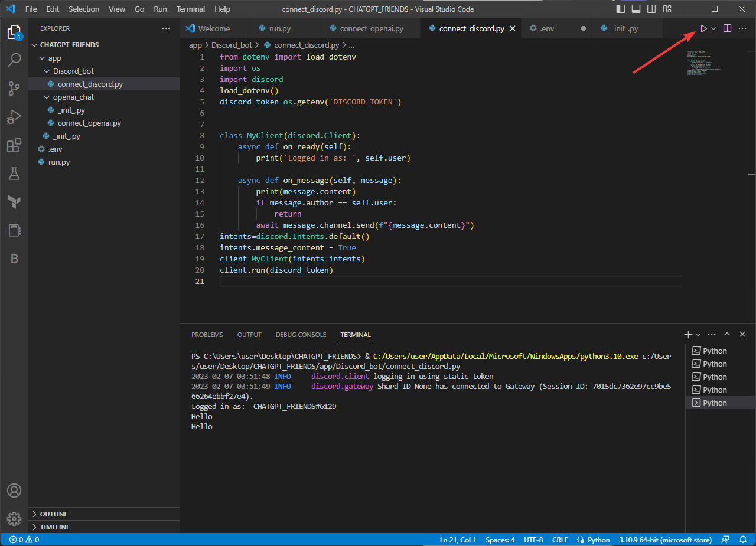
Task: Click the Run Python File play button
Action: click(703, 28)
